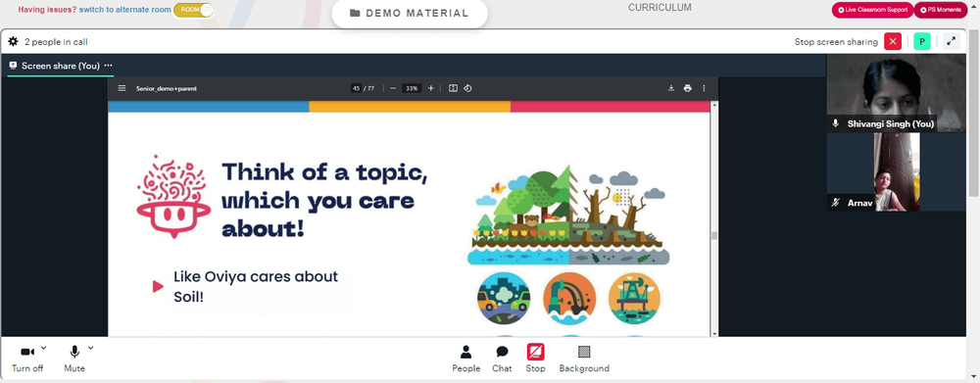Expand camera options chevron
980x383 pixels.
43,348
